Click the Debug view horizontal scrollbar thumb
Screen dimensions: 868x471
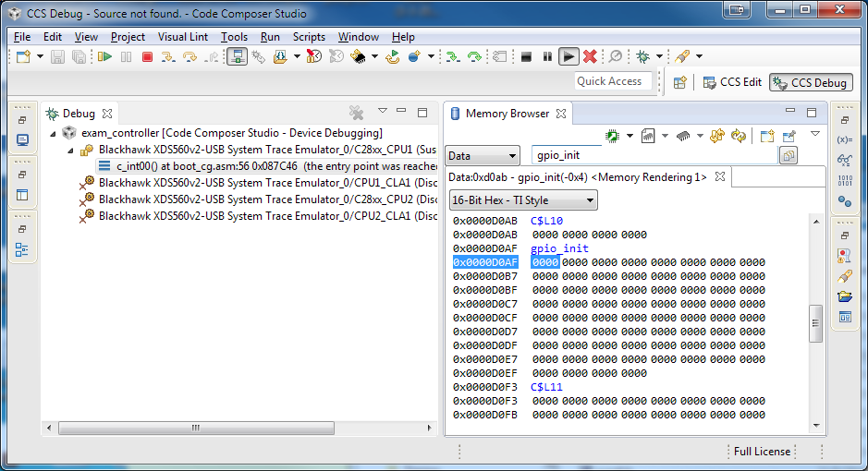196,428
